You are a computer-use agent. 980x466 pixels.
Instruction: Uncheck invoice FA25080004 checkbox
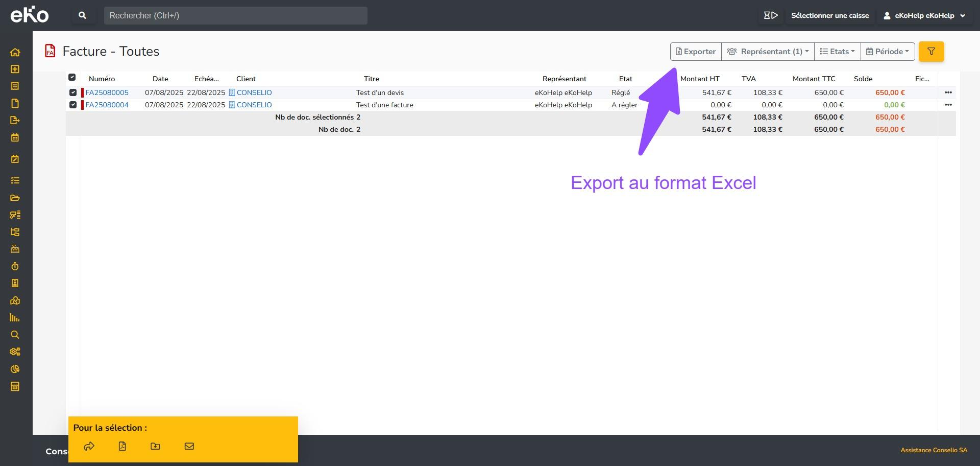pyautogui.click(x=72, y=105)
